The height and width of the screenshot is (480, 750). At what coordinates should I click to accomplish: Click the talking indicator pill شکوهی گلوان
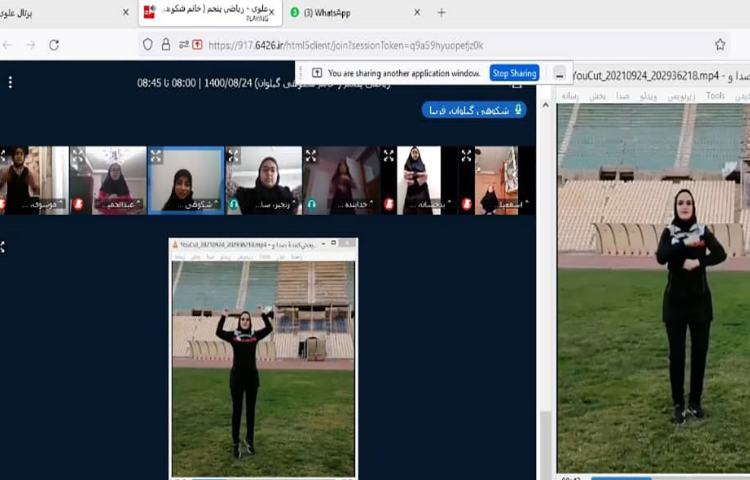(x=474, y=110)
